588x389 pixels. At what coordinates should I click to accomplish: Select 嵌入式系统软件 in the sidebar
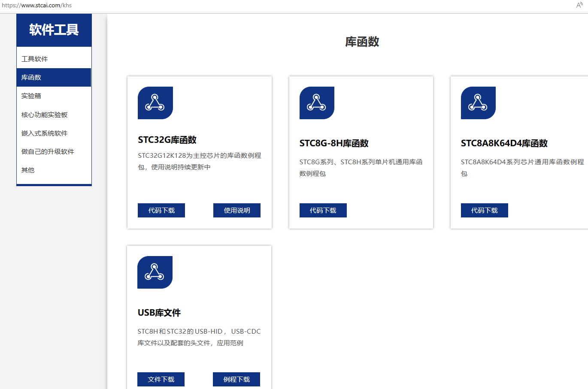[54, 133]
